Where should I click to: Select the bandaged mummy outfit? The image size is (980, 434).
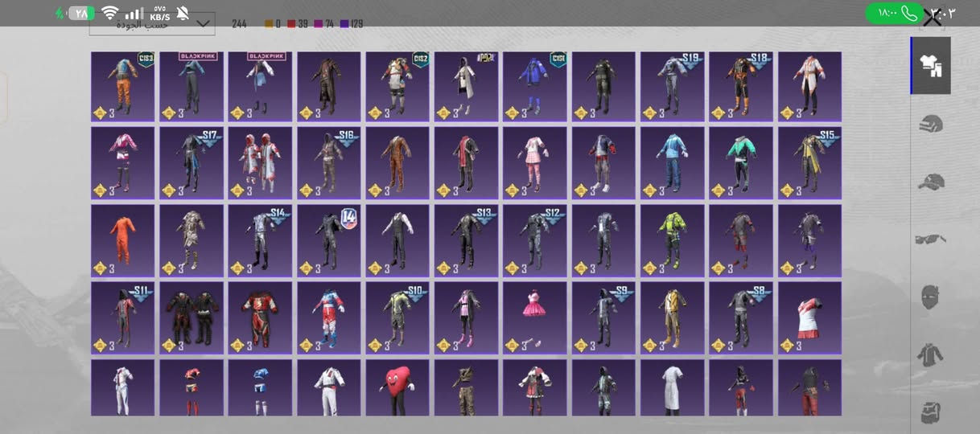191,240
